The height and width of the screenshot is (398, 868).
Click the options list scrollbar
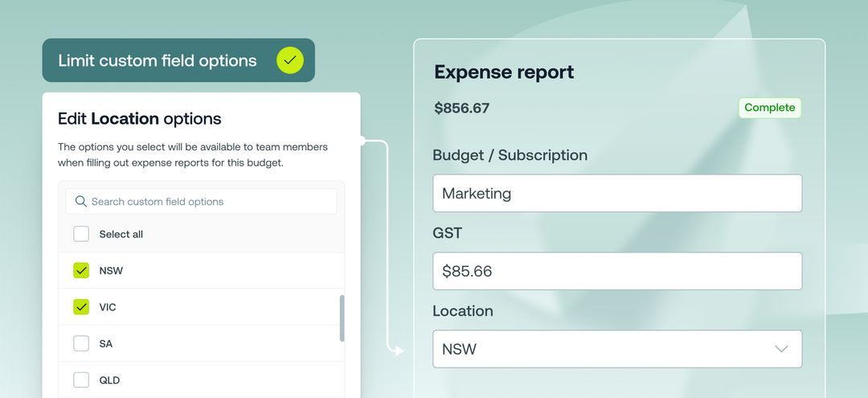click(x=342, y=318)
